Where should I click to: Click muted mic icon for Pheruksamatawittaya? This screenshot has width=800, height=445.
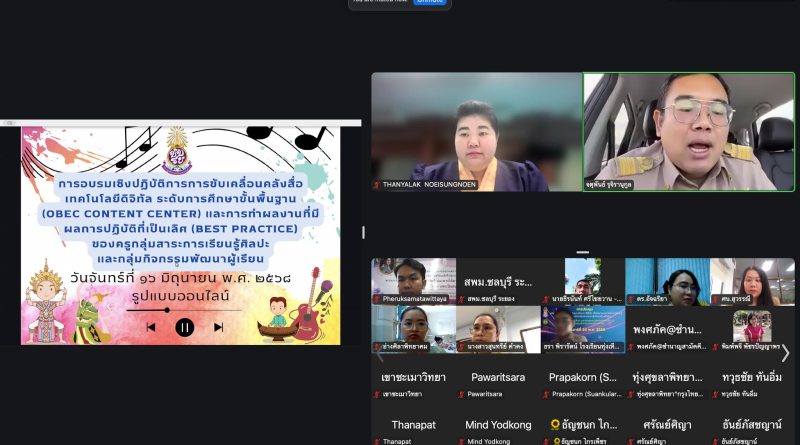click(x=377, y=299)
